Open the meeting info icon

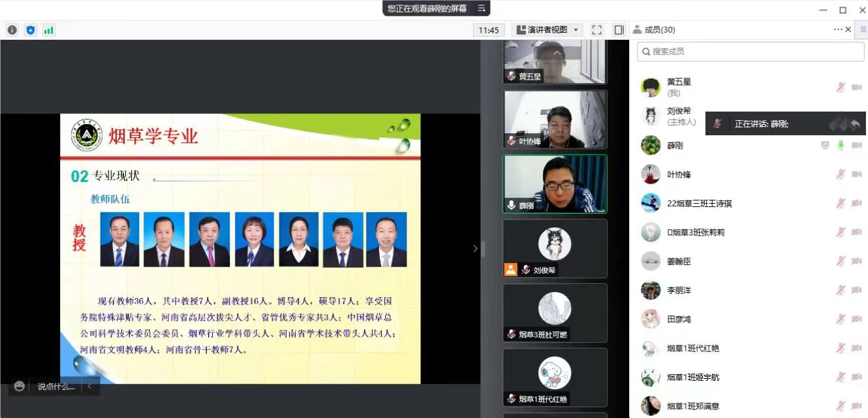tap(11, 29)
